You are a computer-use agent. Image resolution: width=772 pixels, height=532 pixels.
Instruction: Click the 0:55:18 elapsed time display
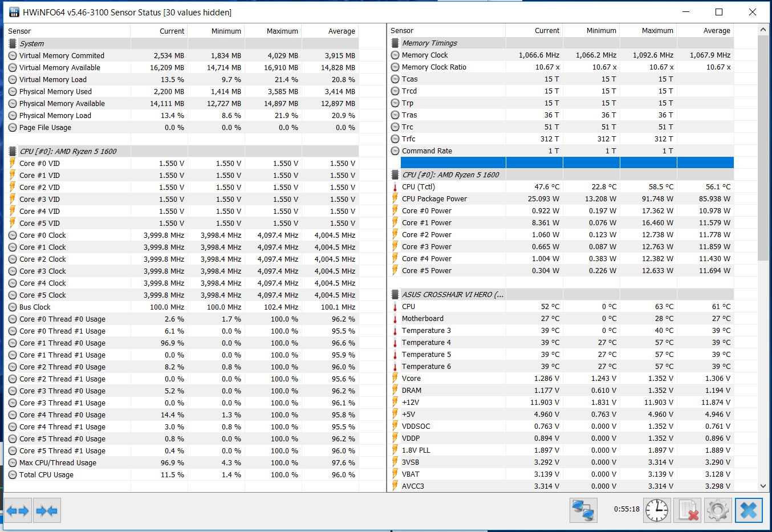point(627,509)
